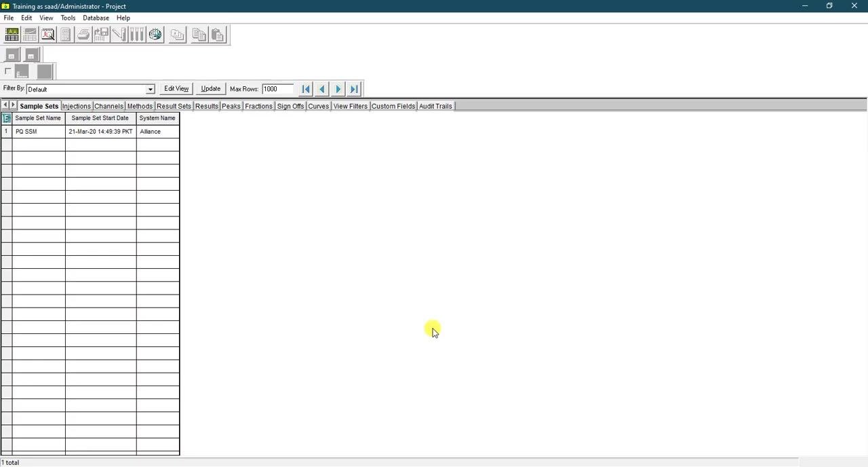This screenshot has height=467, width=868.
Task: Switch to the Audit Trails tab
Action: coord(435,106)
